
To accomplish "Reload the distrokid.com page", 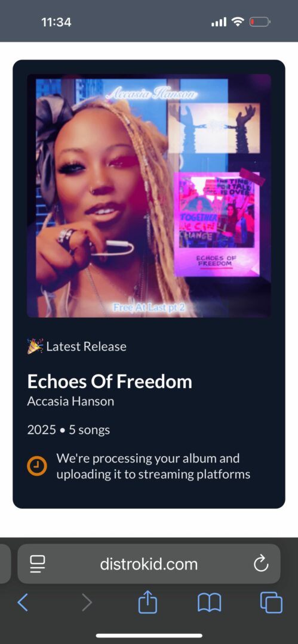I will coord(261,564).
